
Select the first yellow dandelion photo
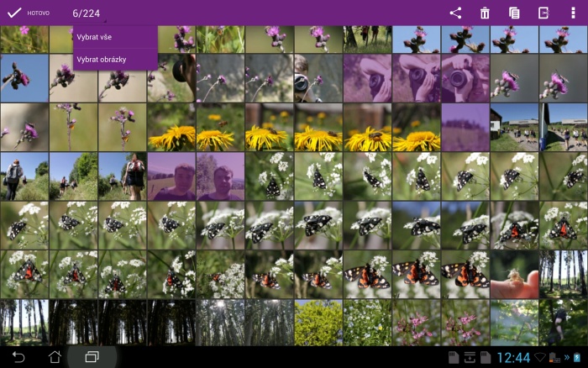pyautogui.click(x=171, y=127)
